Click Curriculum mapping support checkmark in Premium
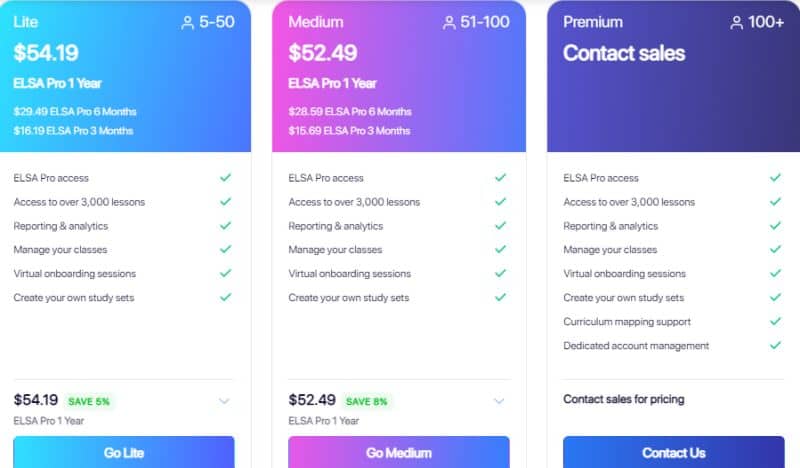 [x=776, y=321]
